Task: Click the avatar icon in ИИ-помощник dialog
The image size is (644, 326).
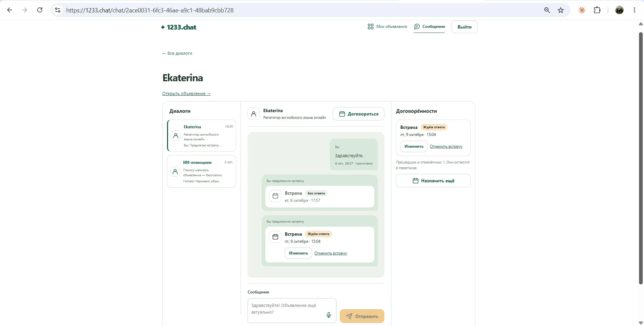Action: 175,172
